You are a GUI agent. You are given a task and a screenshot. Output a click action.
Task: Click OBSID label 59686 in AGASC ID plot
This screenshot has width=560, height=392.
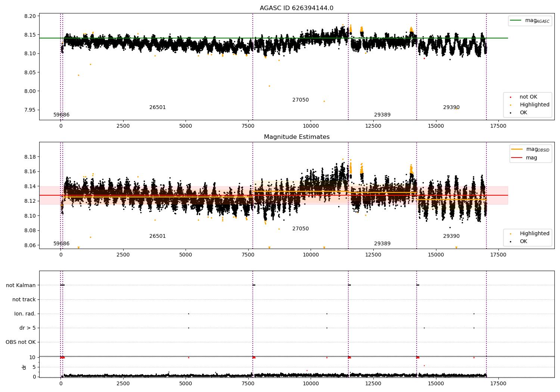(61, 115)
